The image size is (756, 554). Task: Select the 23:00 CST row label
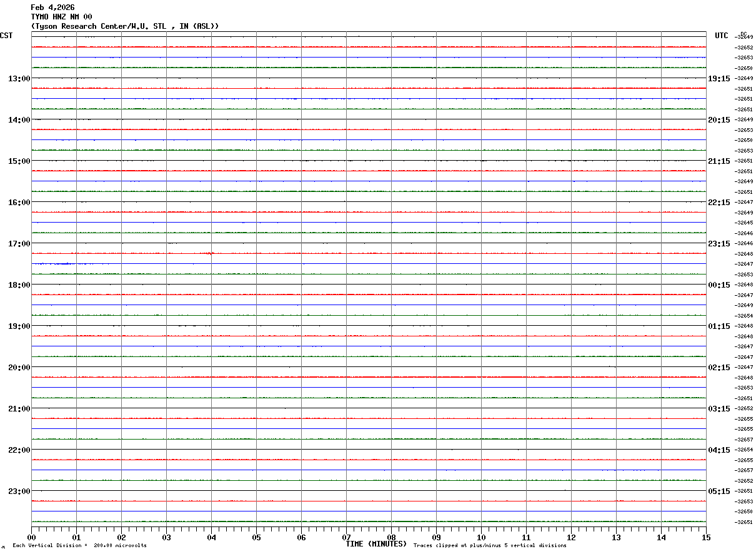click(x=19, y=491)
